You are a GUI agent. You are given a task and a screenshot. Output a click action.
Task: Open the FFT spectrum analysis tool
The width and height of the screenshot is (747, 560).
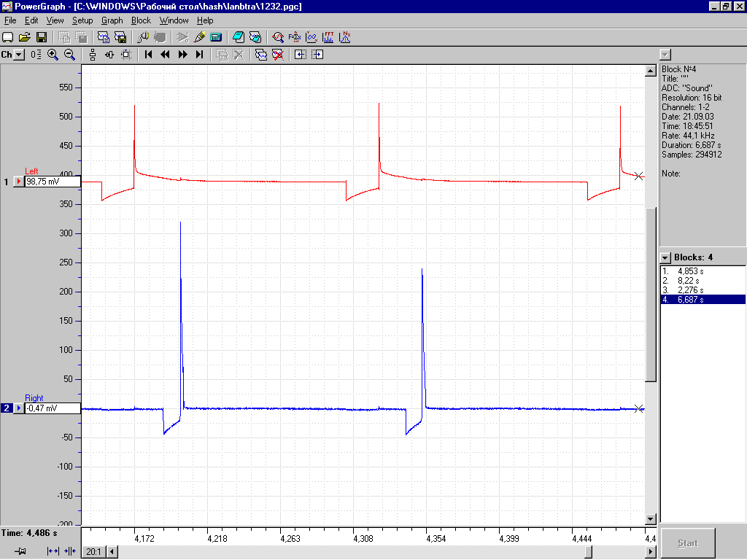(x=328, y=37)
